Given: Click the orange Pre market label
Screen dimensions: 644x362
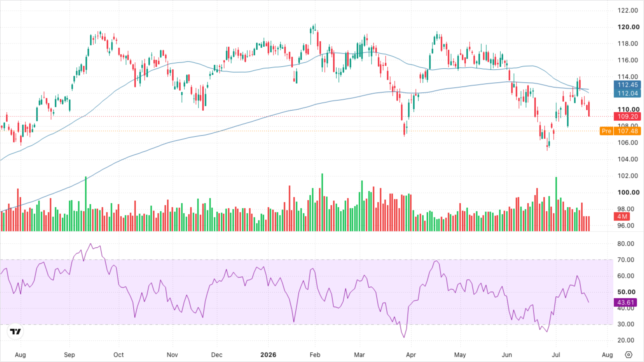Looking at the screenshot, I should [x=606, y=131].
